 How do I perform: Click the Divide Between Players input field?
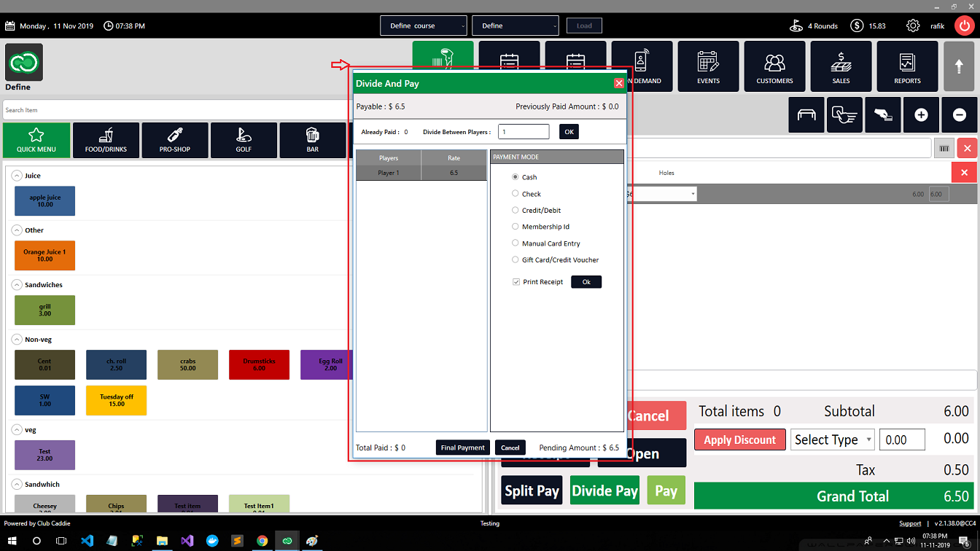pos(524,132)
